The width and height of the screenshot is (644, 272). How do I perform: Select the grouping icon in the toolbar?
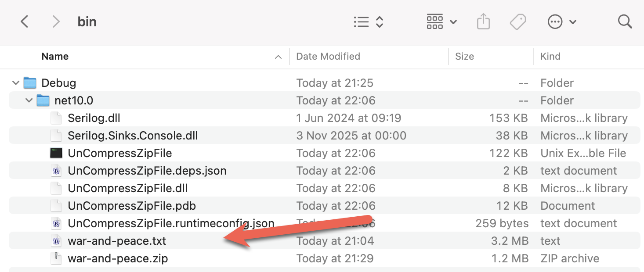[434, 21]
